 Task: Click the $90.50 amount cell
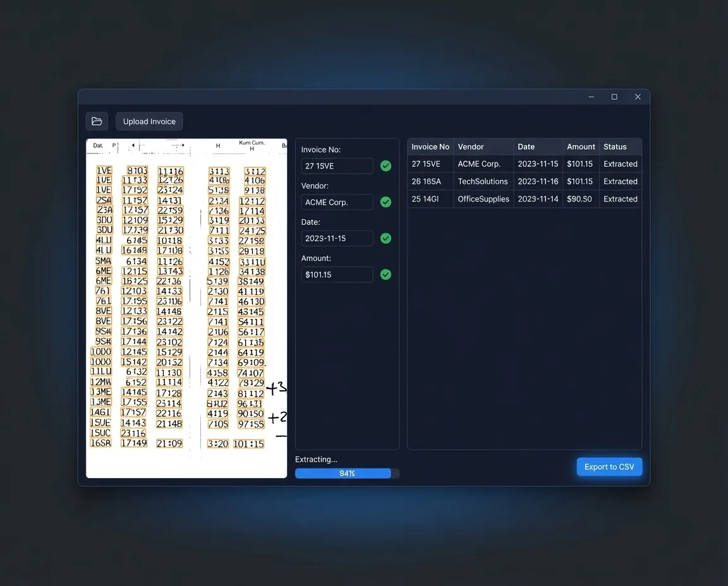[579, 199]
